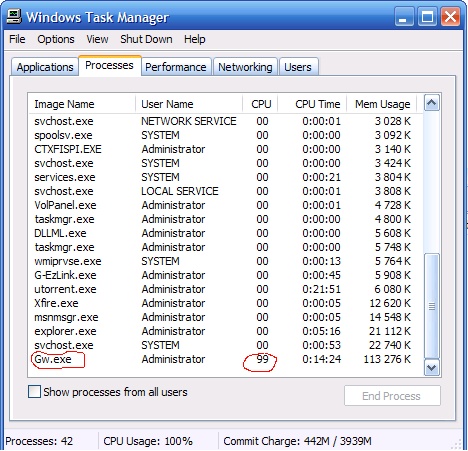Sort by User Name column header

(189, 104)
